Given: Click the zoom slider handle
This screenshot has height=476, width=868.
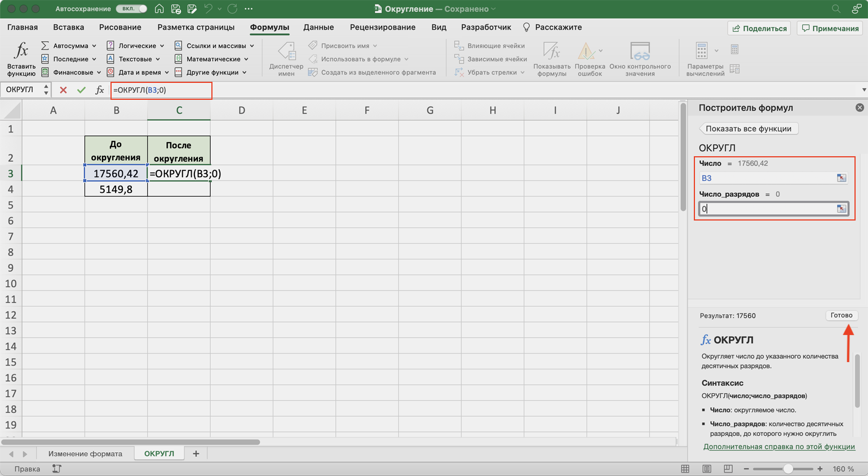Looking at the screenshot, I should pos(787,469).
